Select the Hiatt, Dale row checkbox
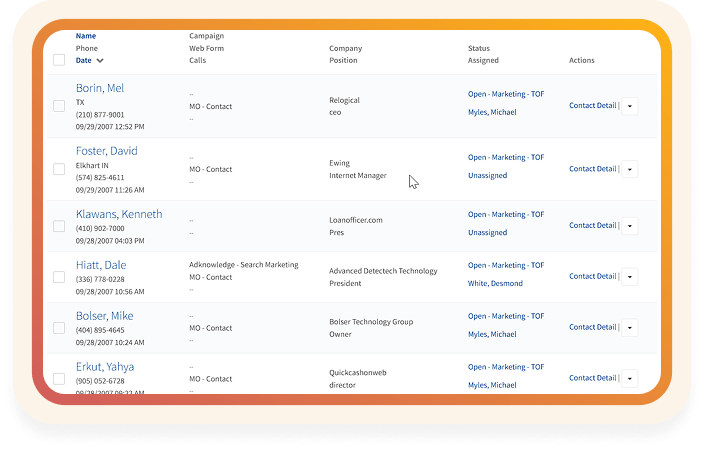The height and width of the screenshot is (450, 704). click(59, 277)
